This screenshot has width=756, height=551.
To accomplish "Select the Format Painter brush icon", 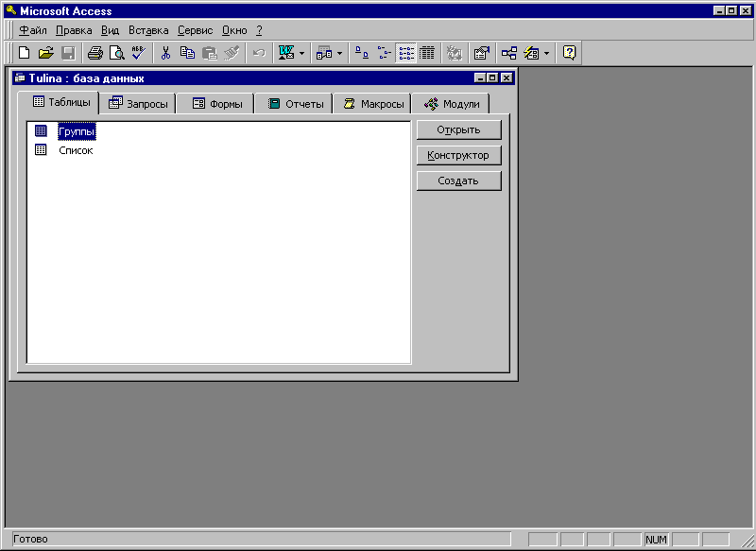I will pyautogui.click(x=232, y=53).
